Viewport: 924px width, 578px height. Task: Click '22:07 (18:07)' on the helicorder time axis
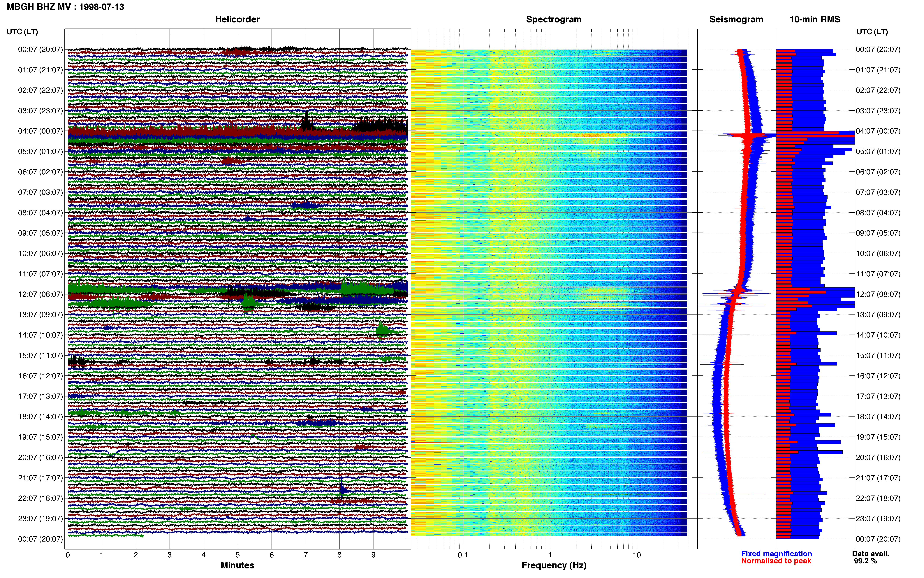pos(41,498)
